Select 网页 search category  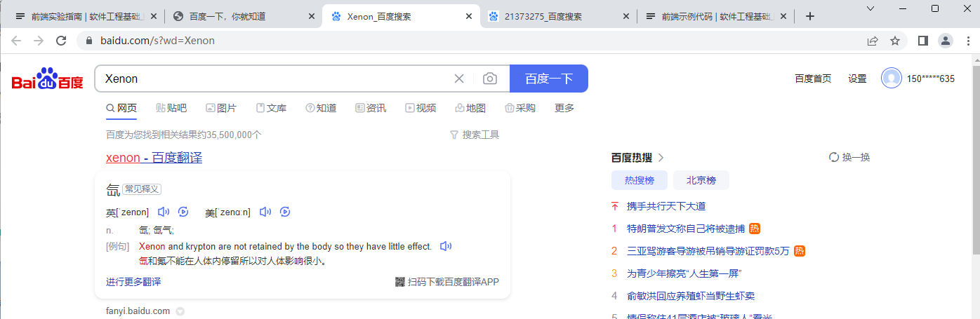pyautogui.click(x=121, y=108)
